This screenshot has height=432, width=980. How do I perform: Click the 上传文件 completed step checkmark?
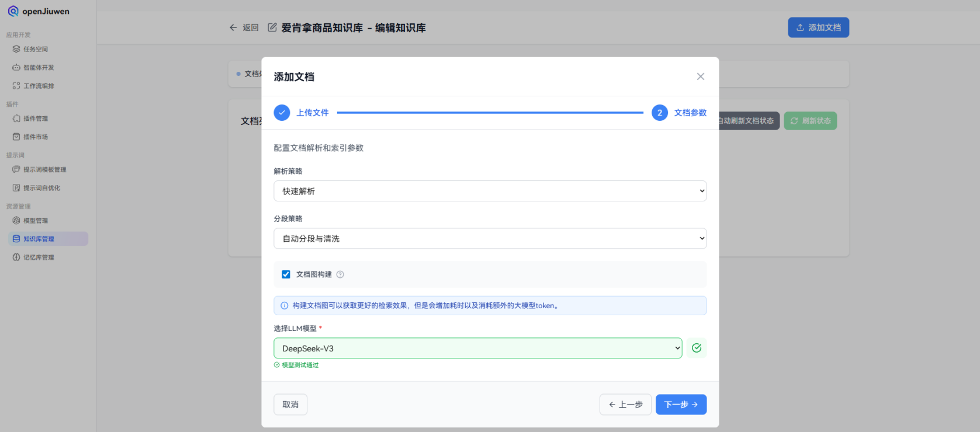coord(282,113)
